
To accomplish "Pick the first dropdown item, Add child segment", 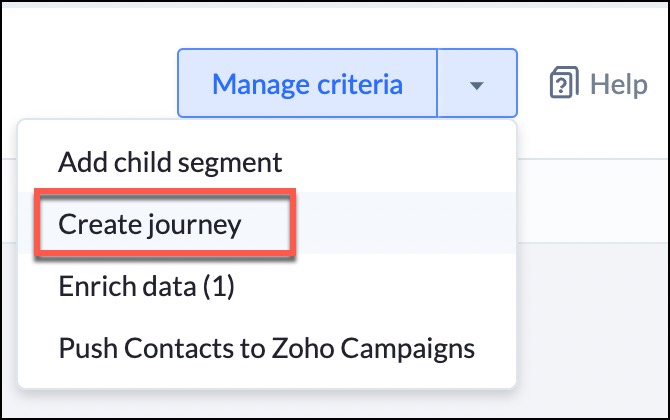I will 170,161.
